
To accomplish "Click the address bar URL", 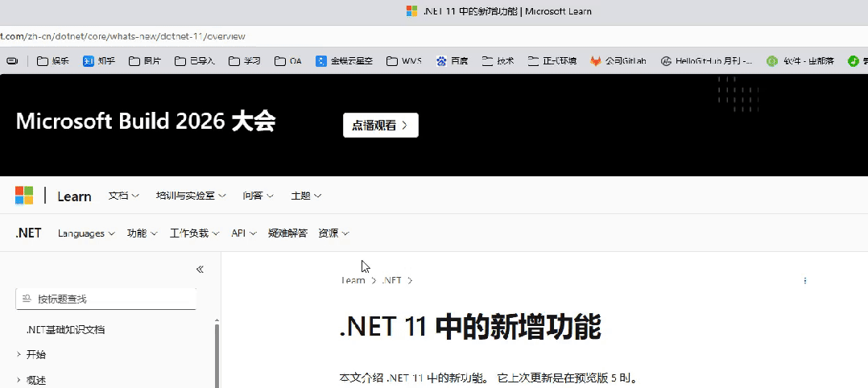I will [x=123, y=36].
